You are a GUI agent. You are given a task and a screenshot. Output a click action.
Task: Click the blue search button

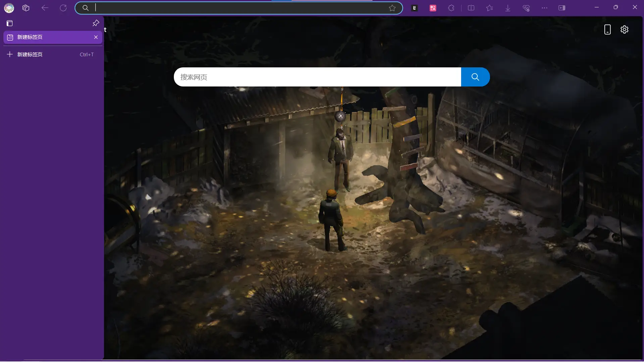pos(475,77)
